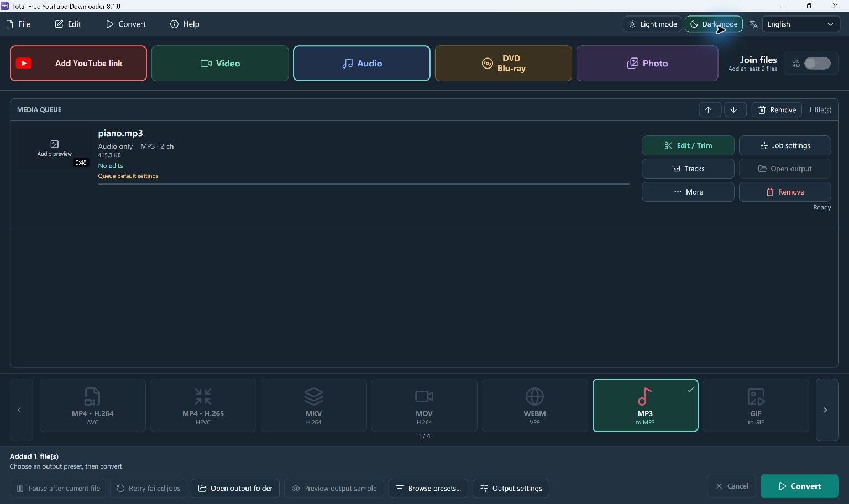849x504 pixels.
Task: Open the Edit menu
Action: point(68,24)
